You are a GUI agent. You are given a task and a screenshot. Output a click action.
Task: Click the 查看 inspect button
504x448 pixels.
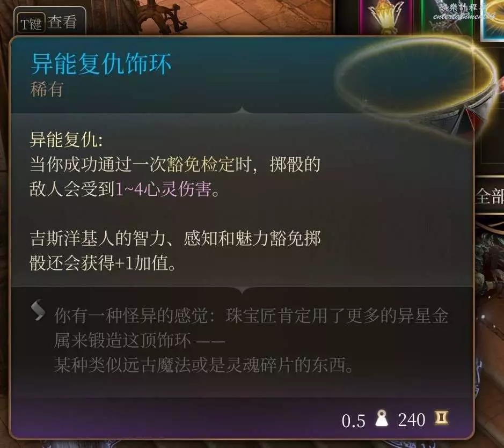tap(62, 23)
